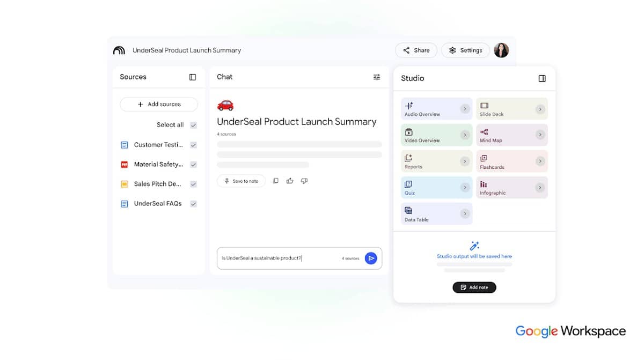The height and width of the screenshot is (362, 644).
Task: Save response to note
Action: click(x=241, y=181)
